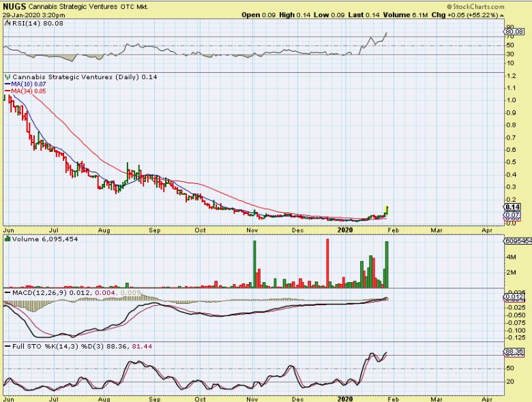
Task: Click the black line marker before the MACD(12,26,9) label
Action: (8, 292)
